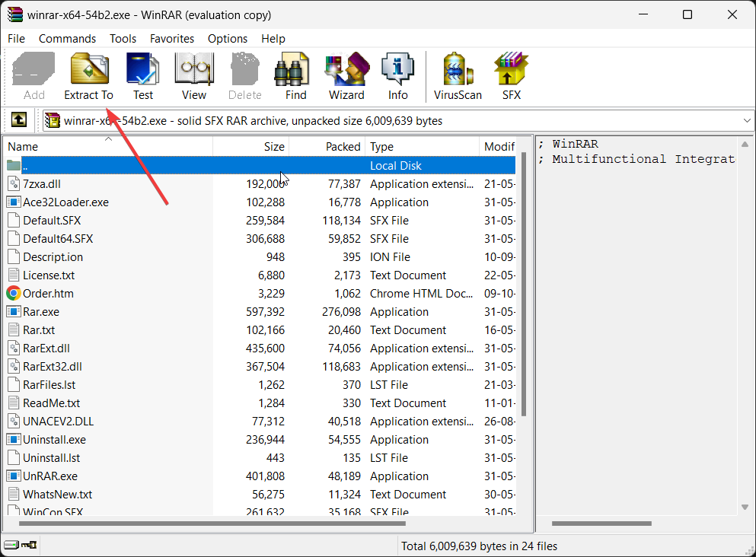Select the RarExt.dll file icon

tap(14, 348)
